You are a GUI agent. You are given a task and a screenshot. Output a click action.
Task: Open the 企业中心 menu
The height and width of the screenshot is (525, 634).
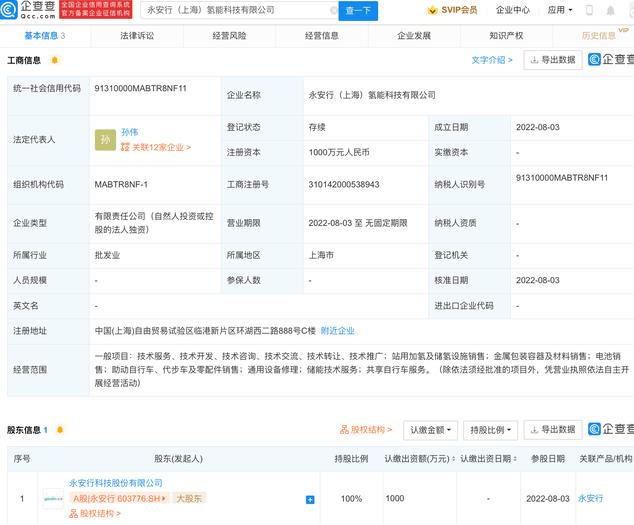click(x=512, y=11)
